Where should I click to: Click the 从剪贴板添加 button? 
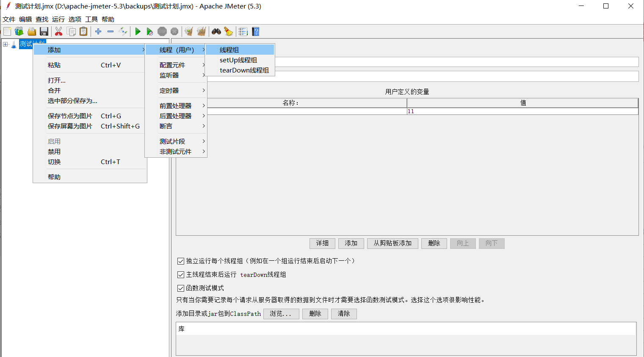click(x=393, y=243)
